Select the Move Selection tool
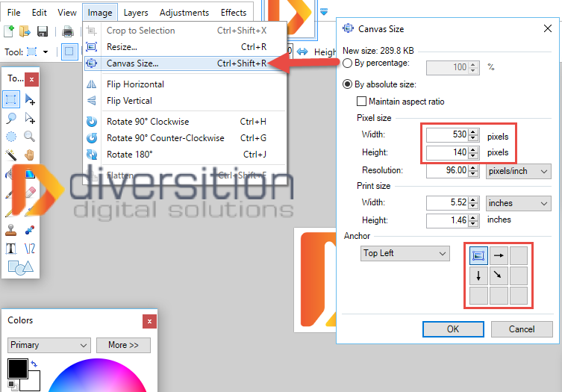562x392 pixels. 30,118
